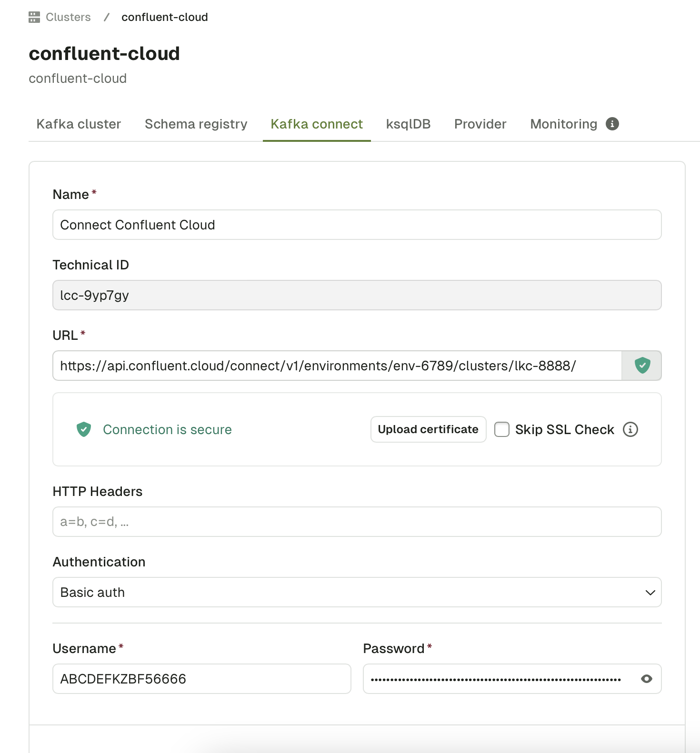The width and height of the screenshot is (700, 753).
Task: Open the Clusters breadcrumb link
Action: (x=68, y=17)
